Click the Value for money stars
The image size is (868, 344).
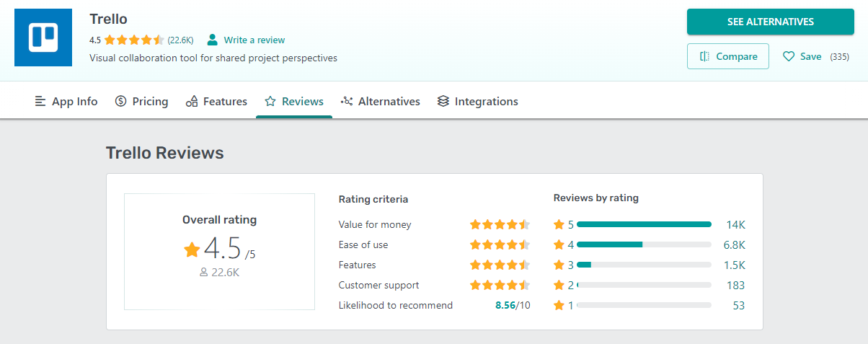click(x=500, y=224)
